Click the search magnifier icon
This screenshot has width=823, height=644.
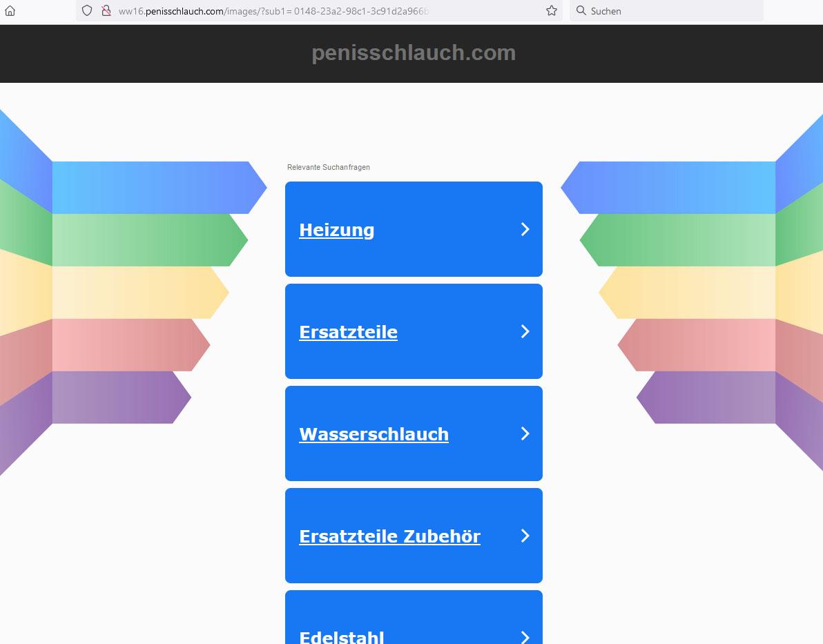tap(581, 10)
